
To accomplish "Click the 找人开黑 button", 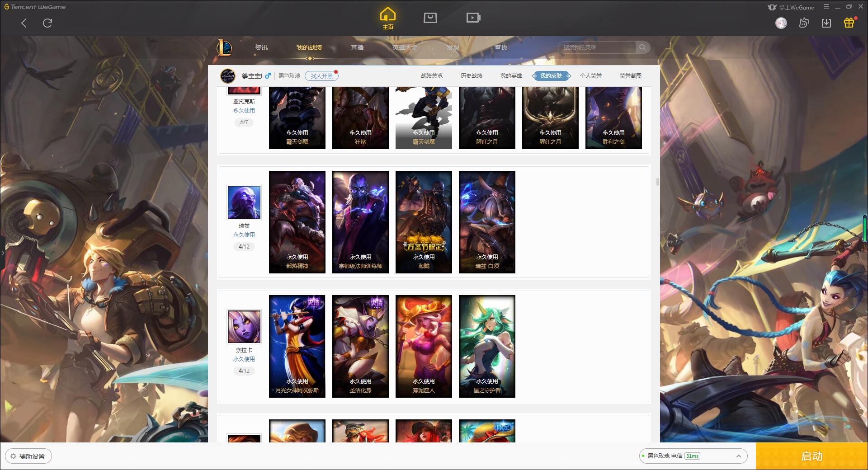I will coord(321,76).
